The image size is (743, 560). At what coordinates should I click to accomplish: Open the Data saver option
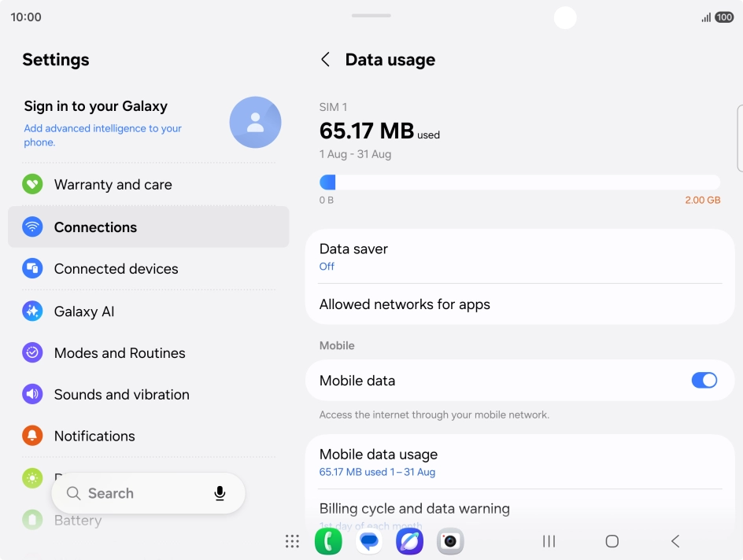click(x=519, y=256)
